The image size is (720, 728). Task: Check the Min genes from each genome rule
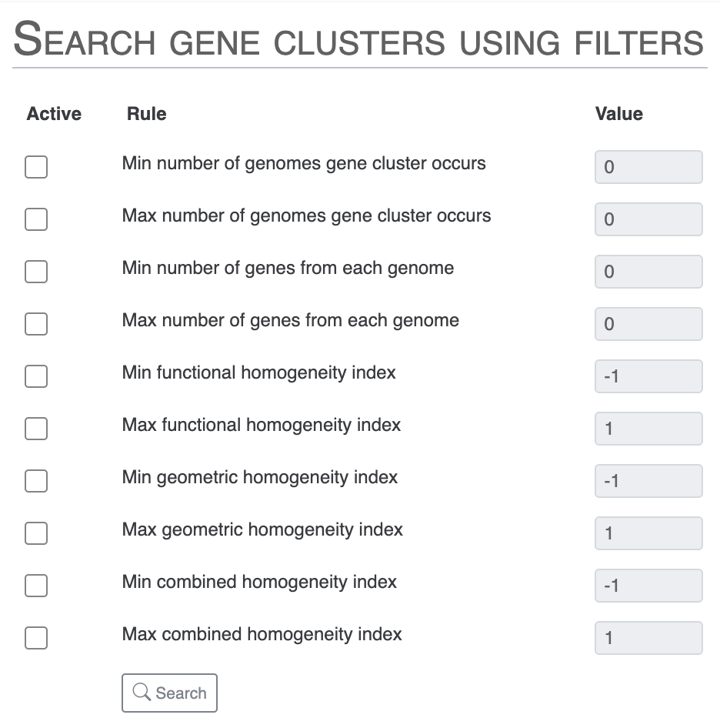35,271
